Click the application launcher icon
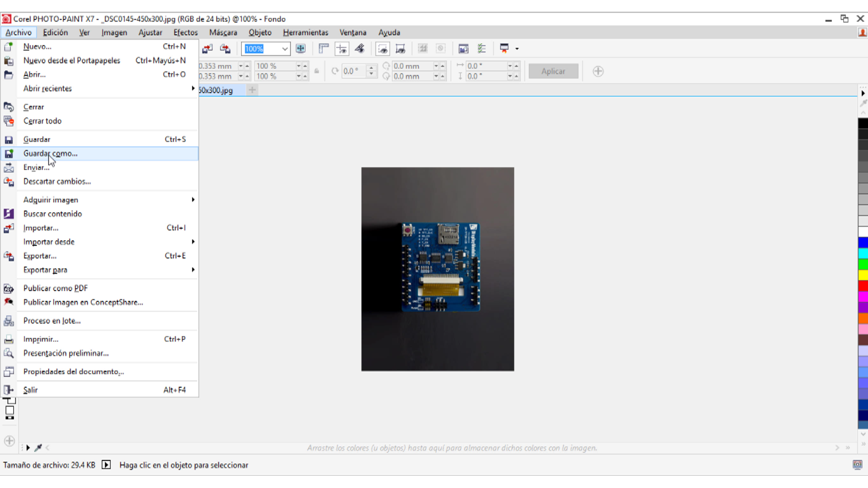Viewport: 868px width, 488px height. [x=505, y=49]
